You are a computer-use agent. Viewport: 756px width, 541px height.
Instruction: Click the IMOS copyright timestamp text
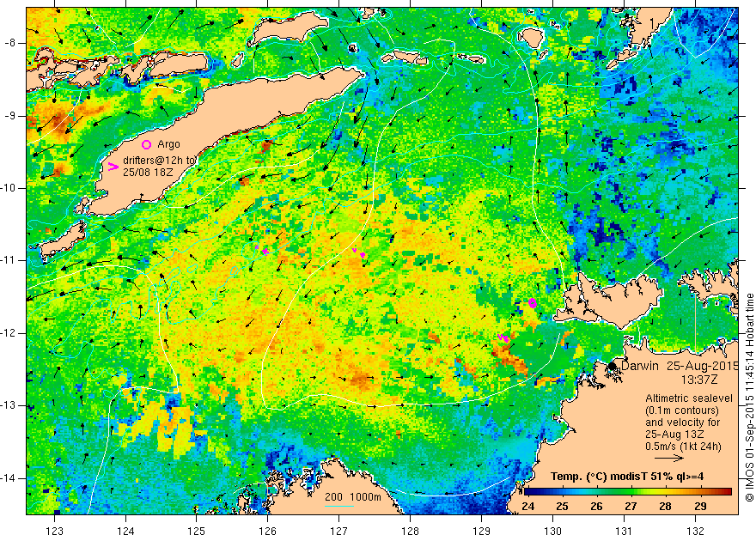coord(749,398)
